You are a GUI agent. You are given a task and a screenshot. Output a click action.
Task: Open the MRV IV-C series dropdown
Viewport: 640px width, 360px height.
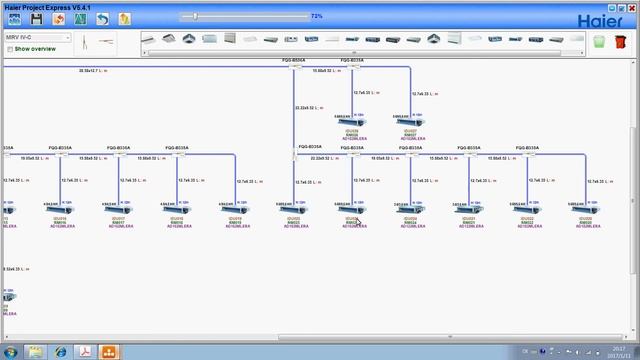coord(38,38)
